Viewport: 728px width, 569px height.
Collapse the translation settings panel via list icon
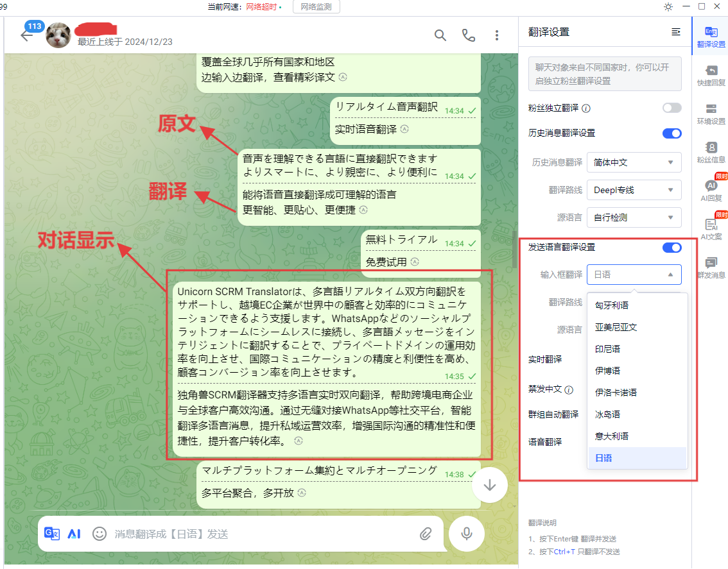coord(676,31)
